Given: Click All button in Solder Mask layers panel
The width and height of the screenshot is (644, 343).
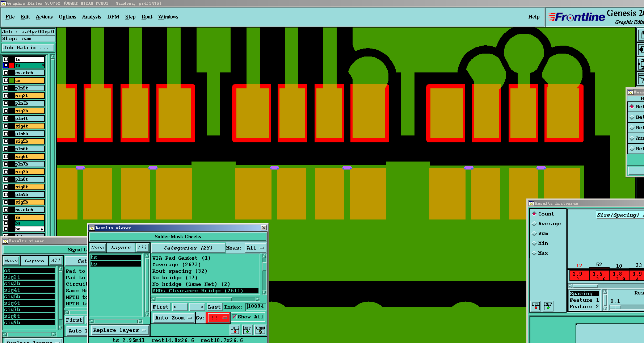Looking at the screenshot, I should click(142, 248).
